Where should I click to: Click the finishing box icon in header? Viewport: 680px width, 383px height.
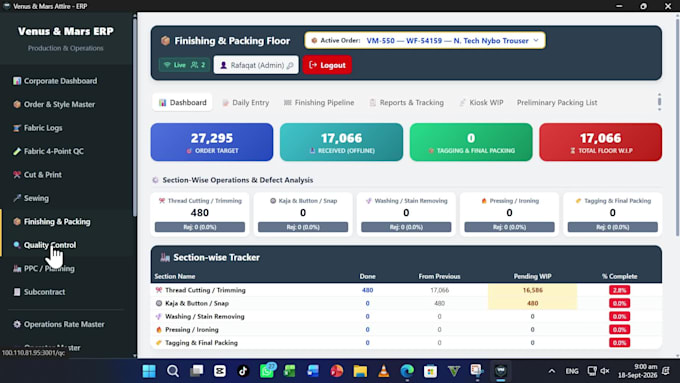[x=165, y=41]
